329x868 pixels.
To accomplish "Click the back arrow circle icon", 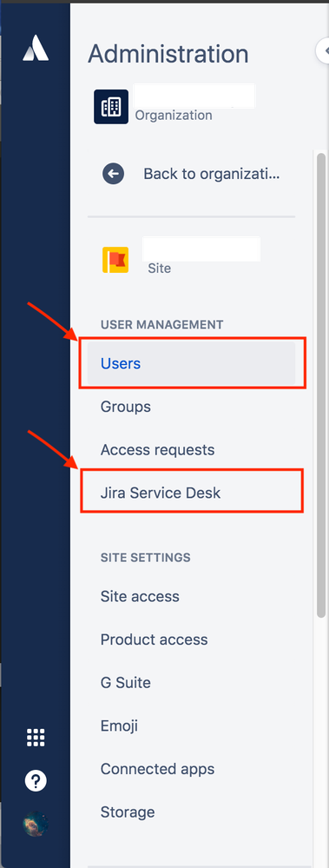I will pyautogui.click(x=114, y=174).
